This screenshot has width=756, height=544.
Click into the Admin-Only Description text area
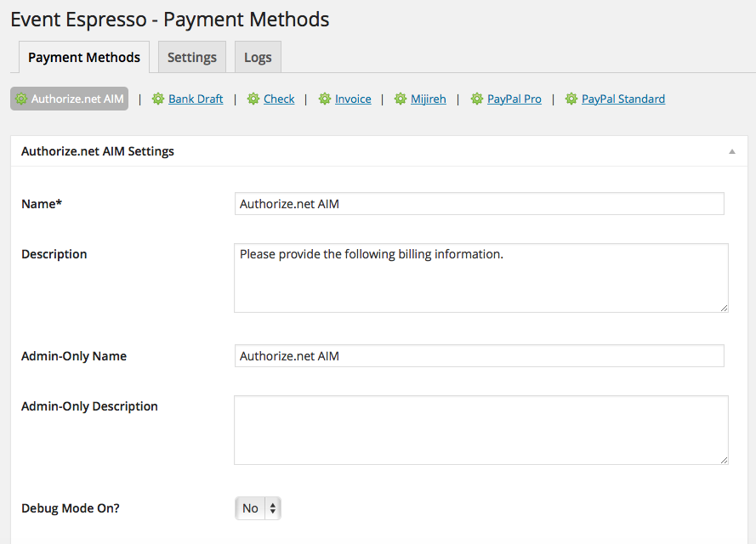[x=481, y=430]
